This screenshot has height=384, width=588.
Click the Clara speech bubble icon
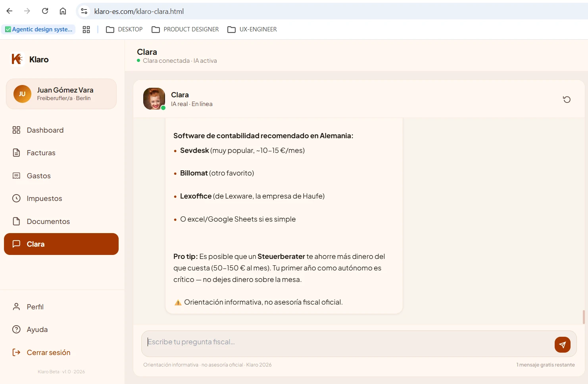click(x=16, y=244)
